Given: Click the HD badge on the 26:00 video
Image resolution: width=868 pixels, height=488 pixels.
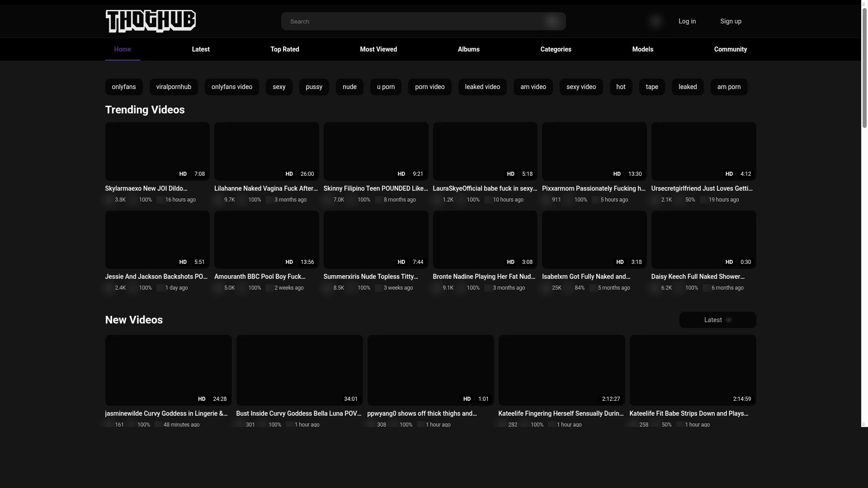Looking at the screenshot, I should [289, 174].
